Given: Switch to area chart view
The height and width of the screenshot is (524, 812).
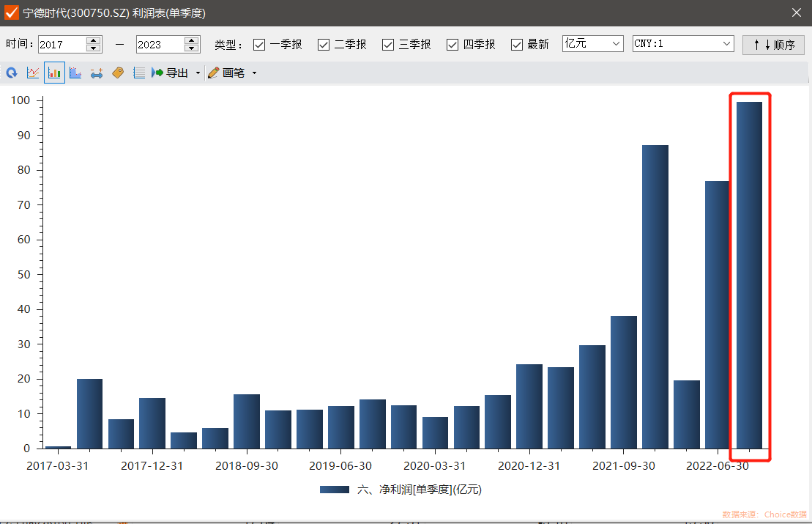Looking at the screenshot, I should 75,73.
